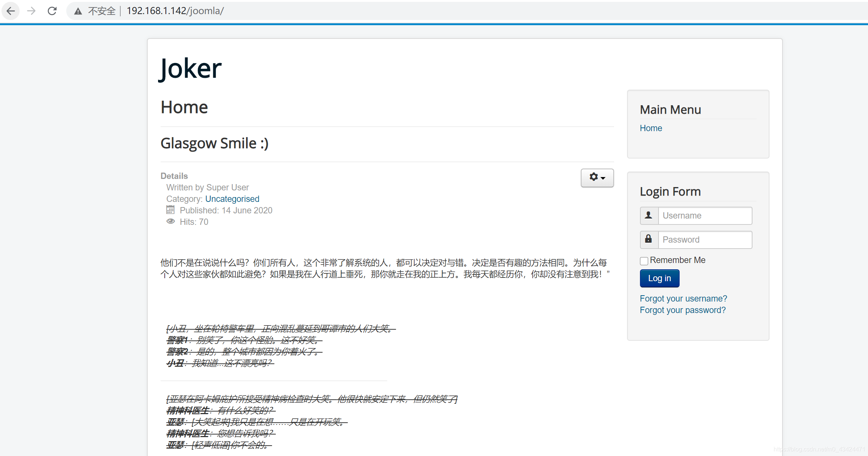
Task: Click Forgot your username link
Action: (x=683, y=299)
